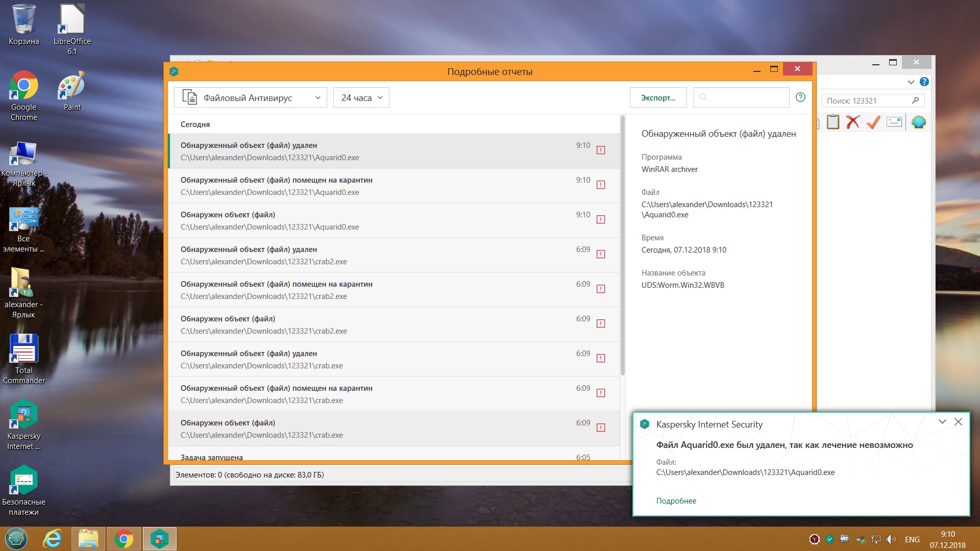Viewport: 980px width, 551px height.
Task: Click the orange checkmark in the Explorer toolbar
Action: click(873, 122)
